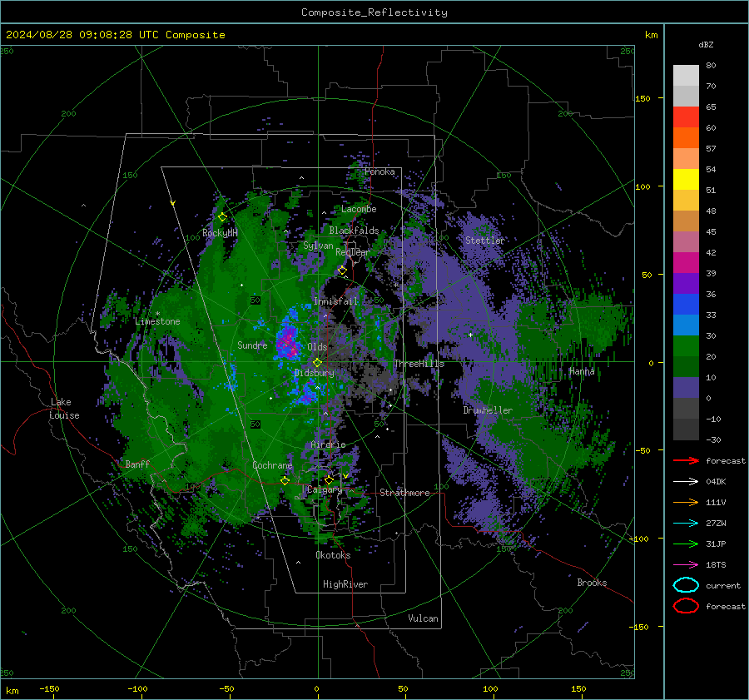Viewport: 749px width, 700px height.
Task: Select the Blackfalds label on the map
Action: [354, 231]
